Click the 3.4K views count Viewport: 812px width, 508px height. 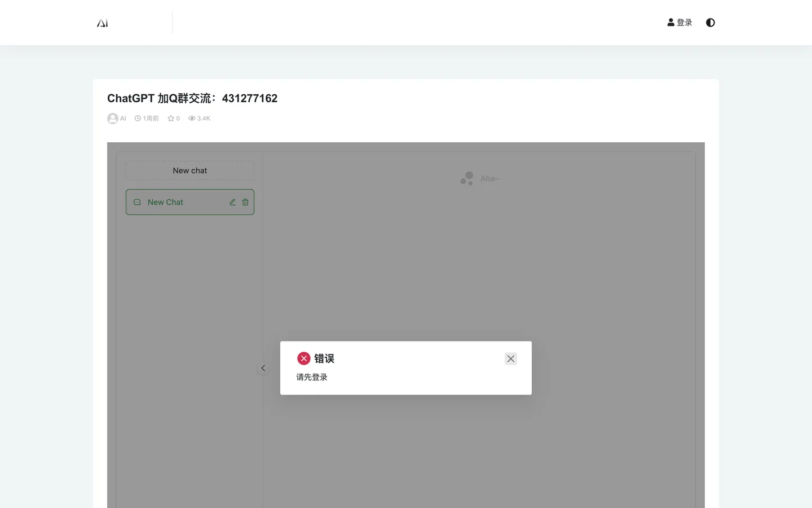pos(204,119)
